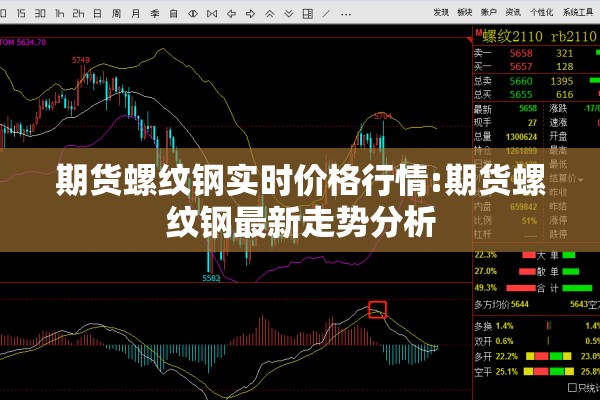This screenshot has width=600, height=400.
Task: Open the 账户 menu
Action: click(489, 12)
